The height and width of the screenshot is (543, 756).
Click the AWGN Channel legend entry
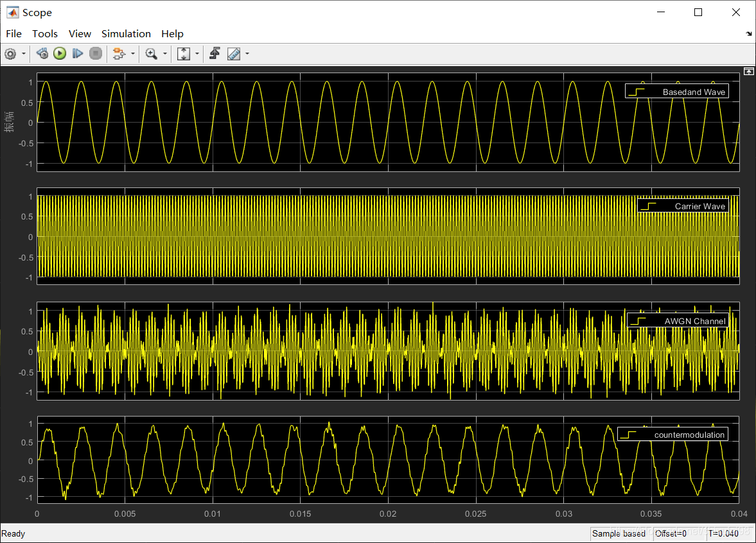(x=678, y=321)
